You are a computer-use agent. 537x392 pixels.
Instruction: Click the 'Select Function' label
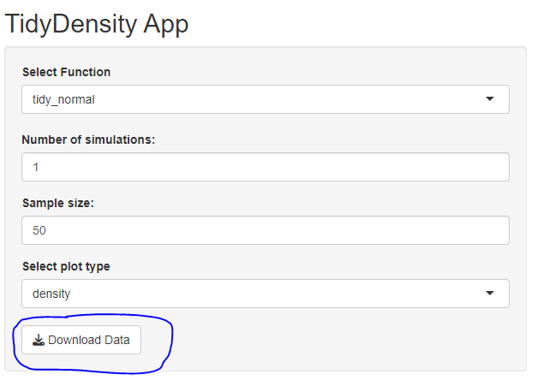66,72
